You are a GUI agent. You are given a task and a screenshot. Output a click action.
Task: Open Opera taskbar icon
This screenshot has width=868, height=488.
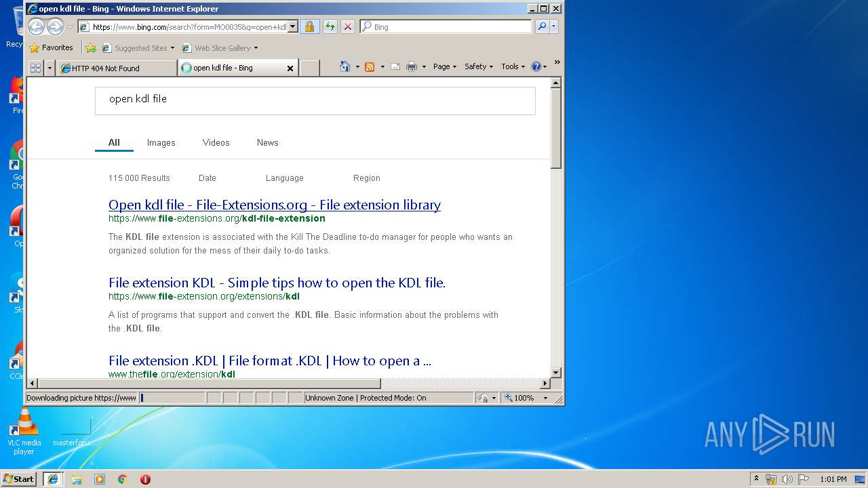[x=145, y=479]
